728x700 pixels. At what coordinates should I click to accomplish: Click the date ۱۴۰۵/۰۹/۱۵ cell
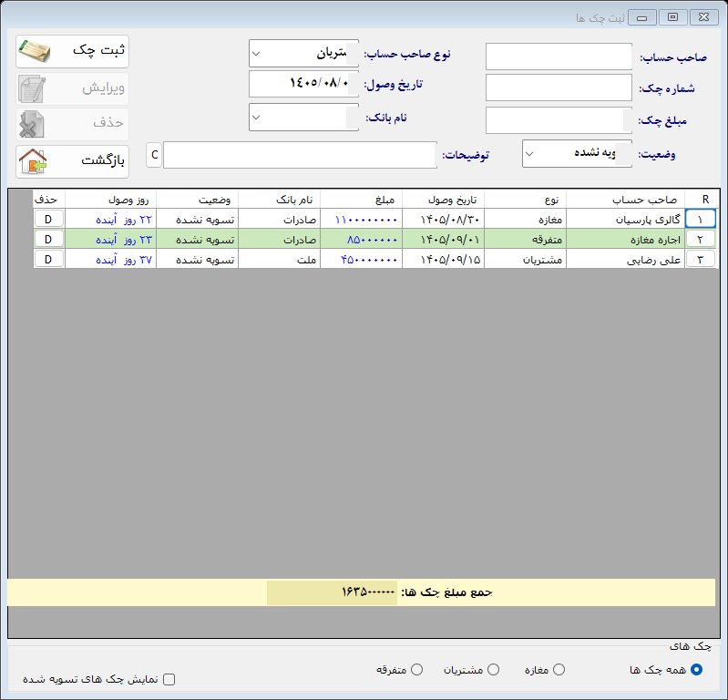(x=443, y=259)
